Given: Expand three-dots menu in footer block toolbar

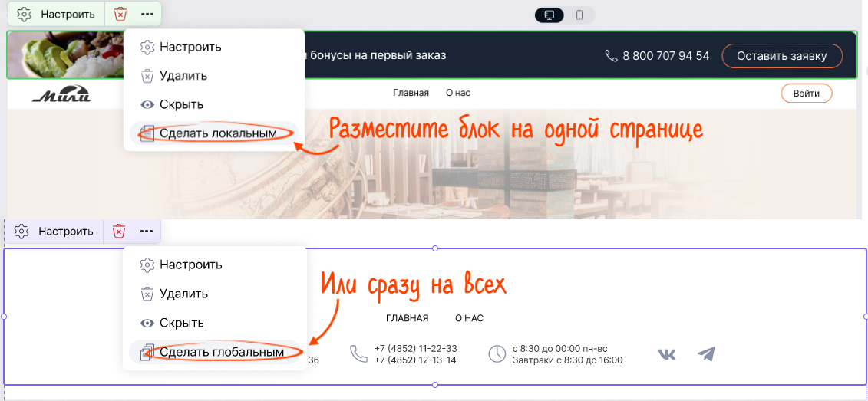Looking at the screenshot, I should pyautogui.click(x=147, y=231).
